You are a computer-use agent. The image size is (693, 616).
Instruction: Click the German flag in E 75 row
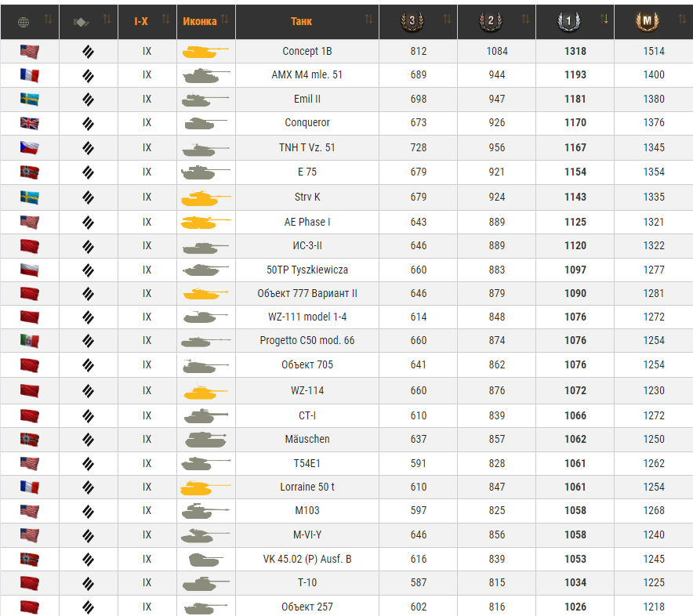click(x=30, y=172)
